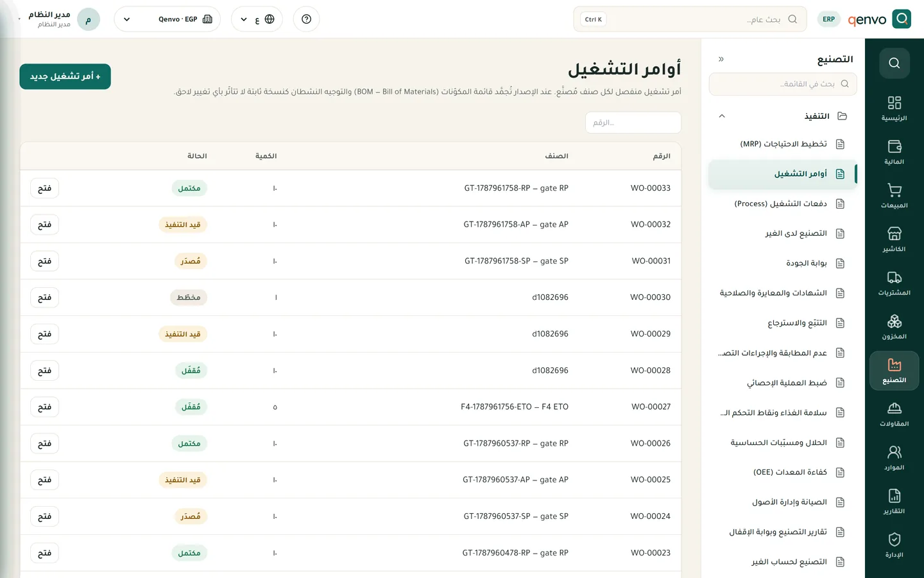This screenshot has height=578, width=924.
Task: Click the Ctrl K shortcut badge
Action: tap(594, 19)
